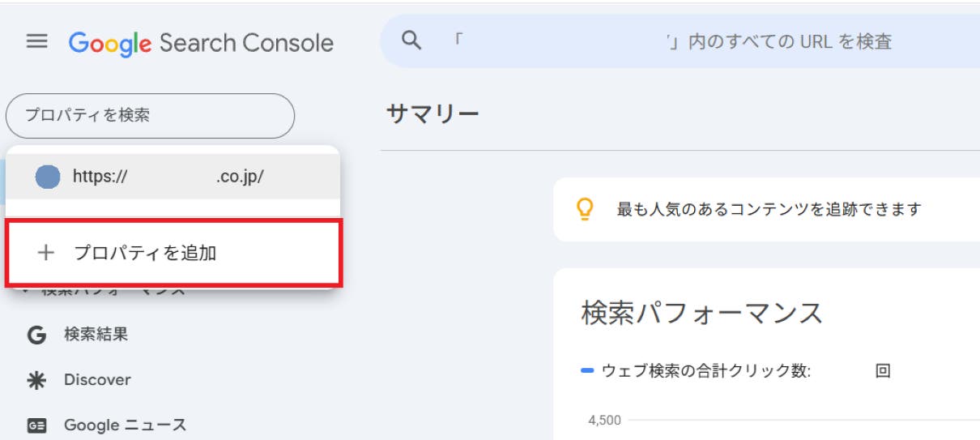Click the 4,500 chart axis label
Screen dimensions: 980x440
(604, 421)
